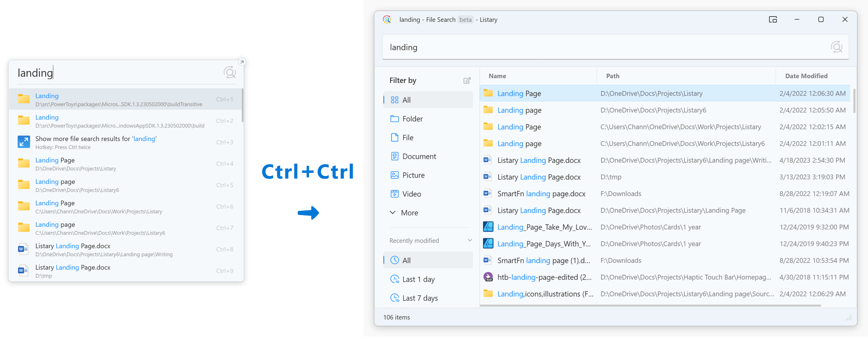
Task: Collapse the Recently modified section
Action: pyautogui.click(x=470, y=240)
